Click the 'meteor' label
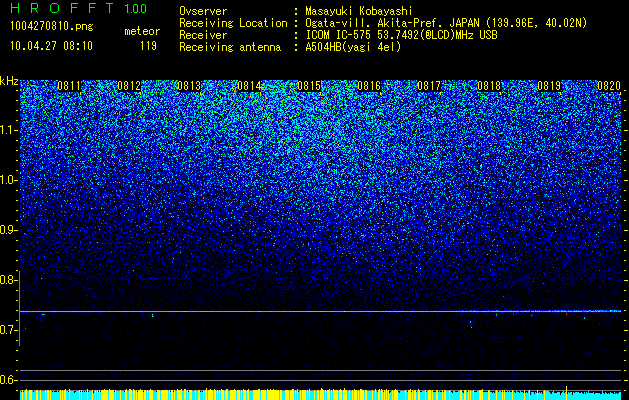Viewport: 629px width, 400px height. point(142,31)
